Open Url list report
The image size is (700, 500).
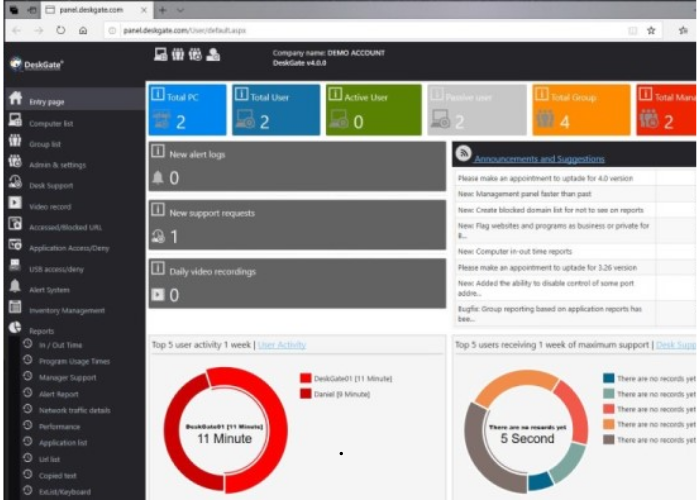pos(49,459)
